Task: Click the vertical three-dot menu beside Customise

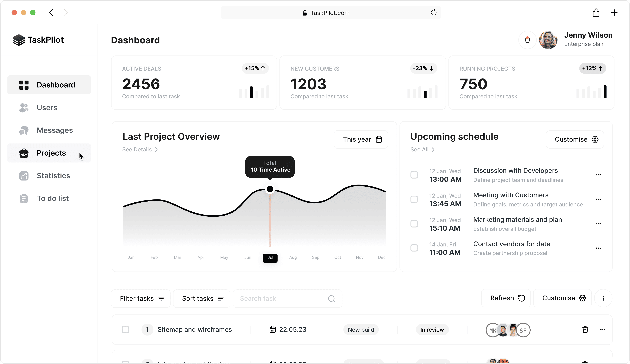Action: tap(603, 298)
